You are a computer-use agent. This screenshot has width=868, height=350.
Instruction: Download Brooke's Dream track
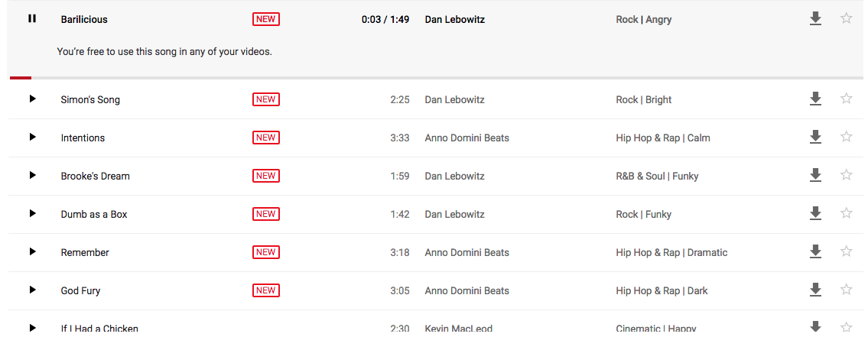(x=815, y=175)
